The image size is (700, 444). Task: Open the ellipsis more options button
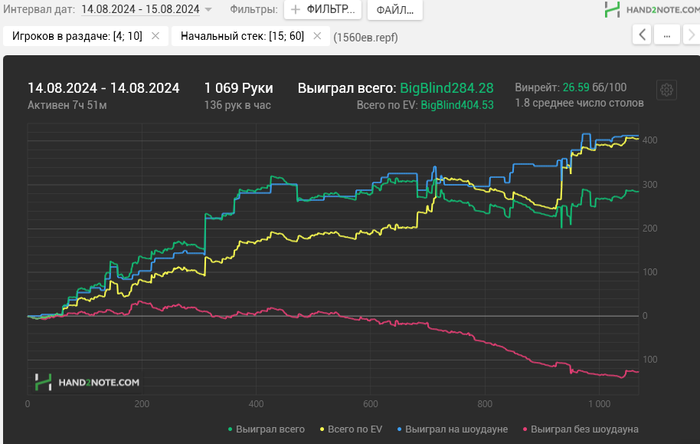667,34
